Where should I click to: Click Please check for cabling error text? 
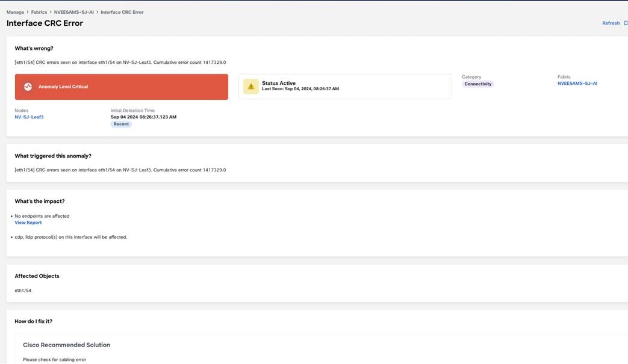[54, 360]
